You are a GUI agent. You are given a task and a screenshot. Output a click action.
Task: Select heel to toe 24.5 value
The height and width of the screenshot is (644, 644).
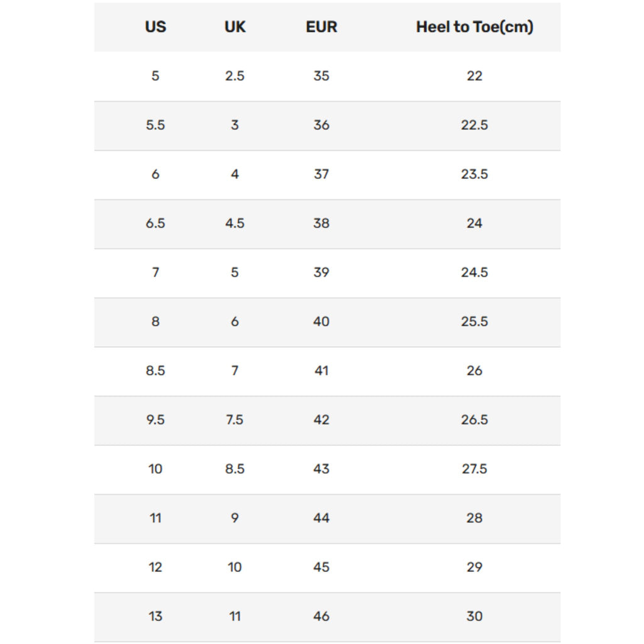click(x=474, y=272)
